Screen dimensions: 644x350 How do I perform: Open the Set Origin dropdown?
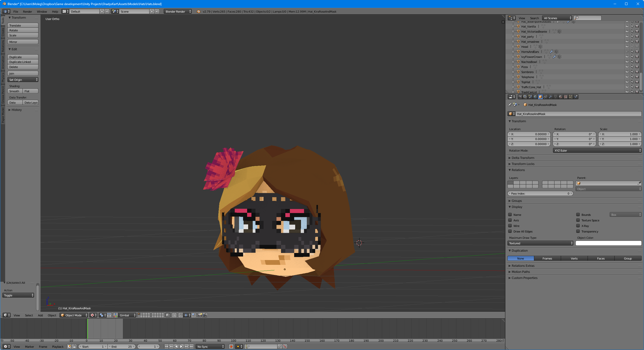click(x=23, y=80)
